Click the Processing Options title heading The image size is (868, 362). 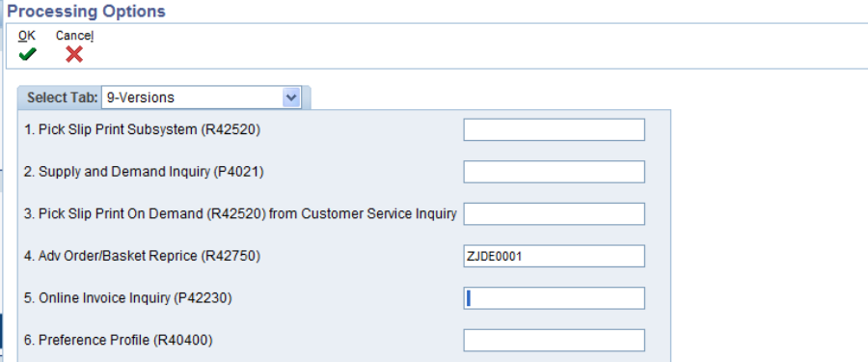pyautogui.click(x=86, y=11)
